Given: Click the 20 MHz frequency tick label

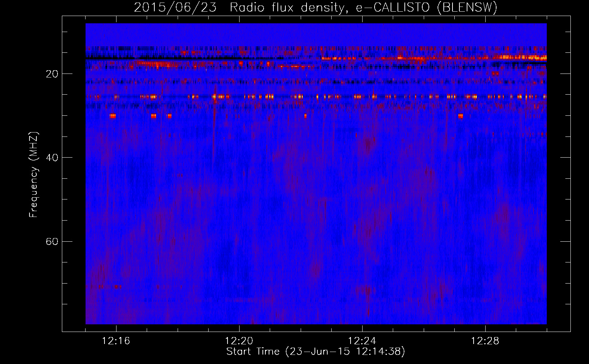Looking at the screenshot, I should 52,74.
